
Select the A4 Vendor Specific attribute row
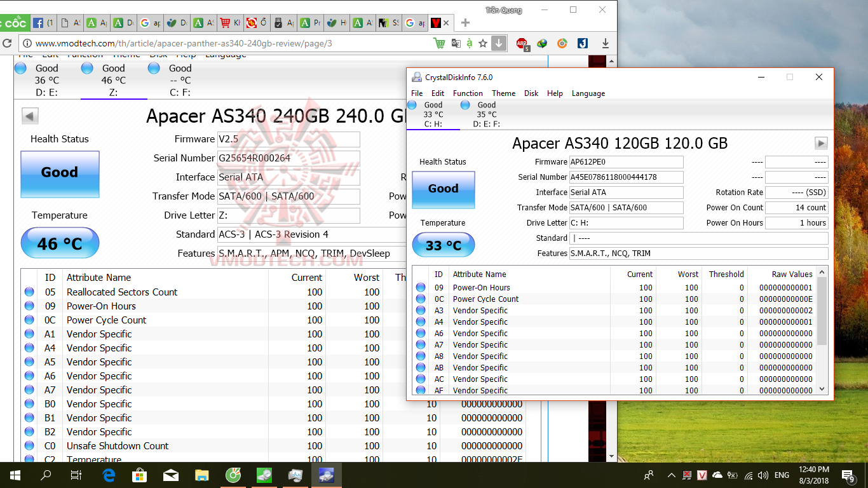click(614, 322)
